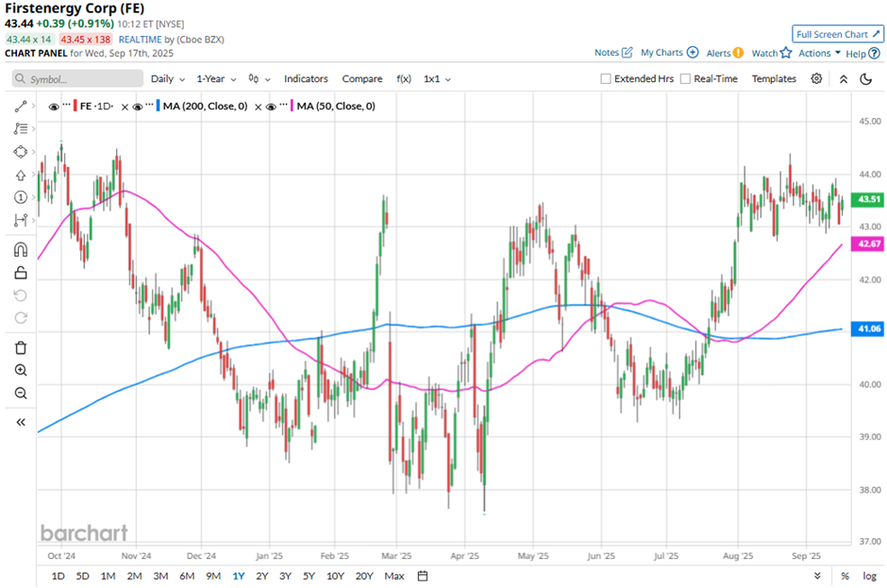This screenshot has height=588, width=887.
Task: Open Help link
Action: (x=862, y=54)
